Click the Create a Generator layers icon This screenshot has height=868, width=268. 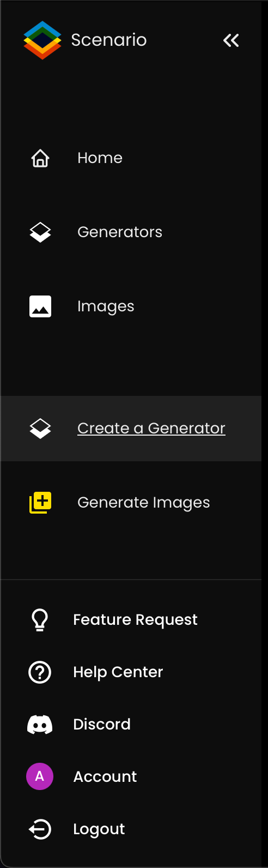coord(40,429)
